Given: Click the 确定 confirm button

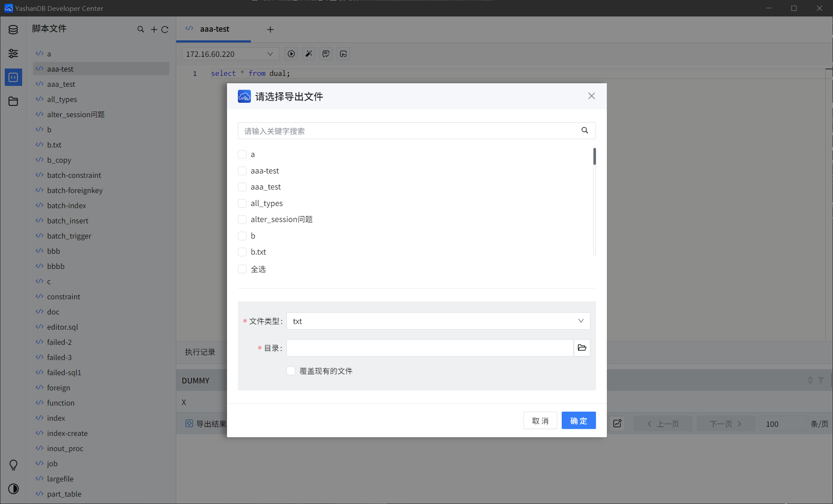Looking at the screenshot, I should click(578, 421).
